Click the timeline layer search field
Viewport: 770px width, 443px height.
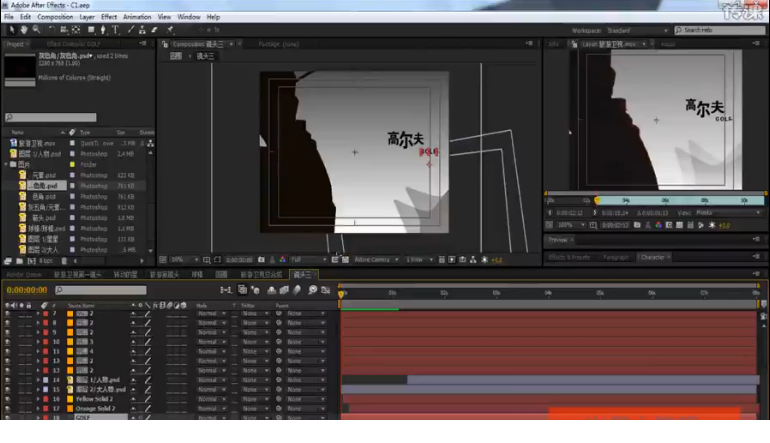coord(101,290)
